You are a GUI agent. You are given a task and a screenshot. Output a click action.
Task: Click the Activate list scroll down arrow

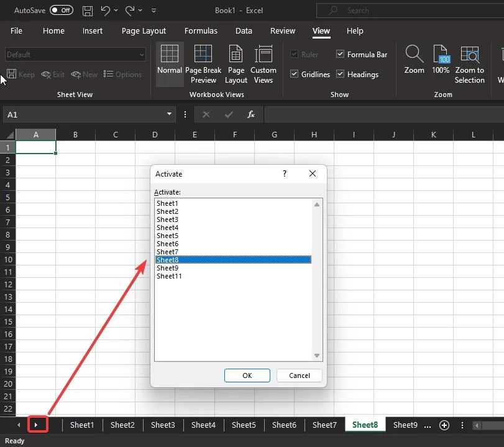[317, 356]
